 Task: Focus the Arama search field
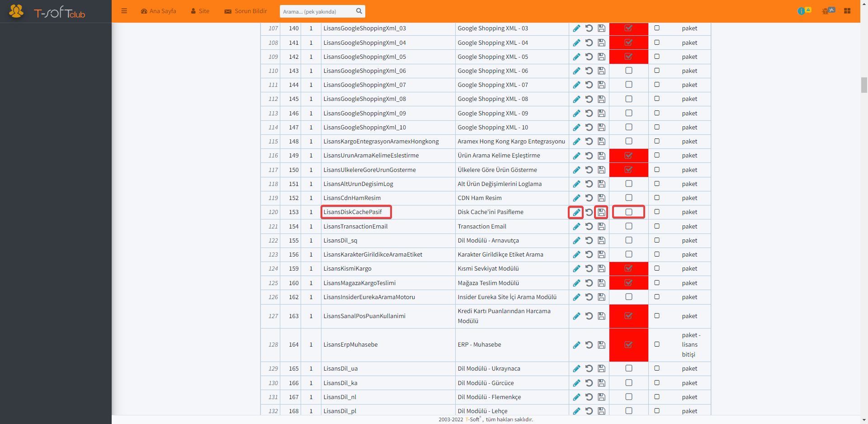click(316, 11)
